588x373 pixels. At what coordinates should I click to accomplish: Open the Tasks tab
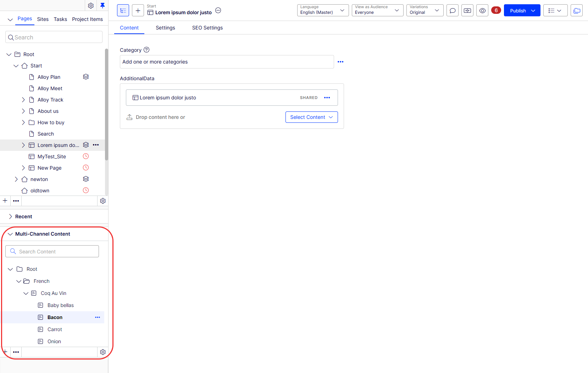point(60,19)
